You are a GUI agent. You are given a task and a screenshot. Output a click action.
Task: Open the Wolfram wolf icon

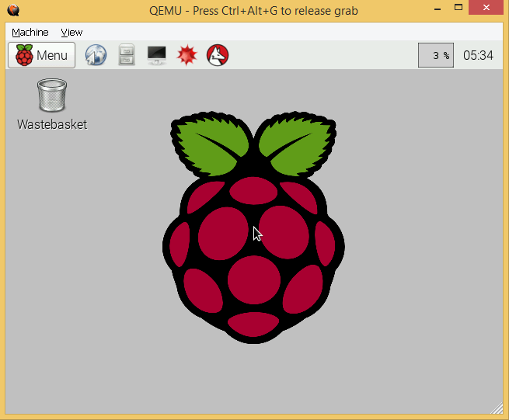coord(218,55)
